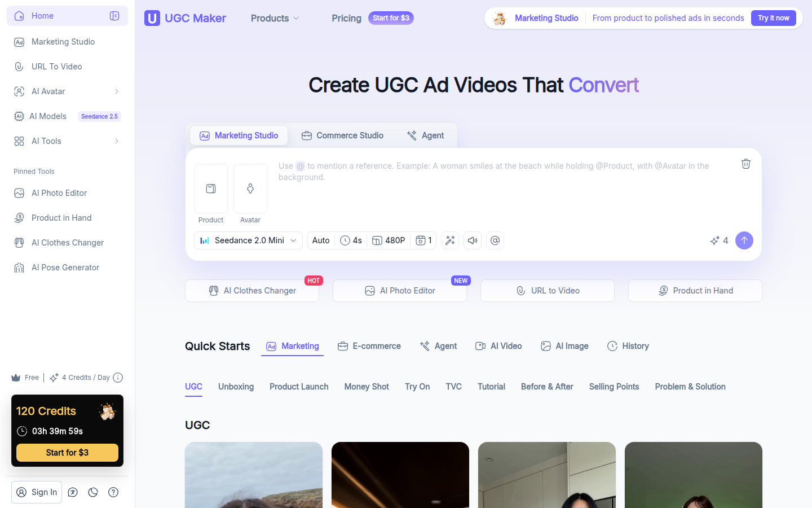Change the output count setting of 1

click(423, 240)
